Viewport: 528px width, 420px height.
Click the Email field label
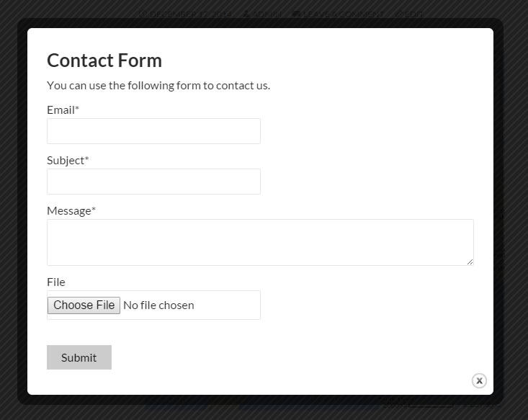[61, 110]
